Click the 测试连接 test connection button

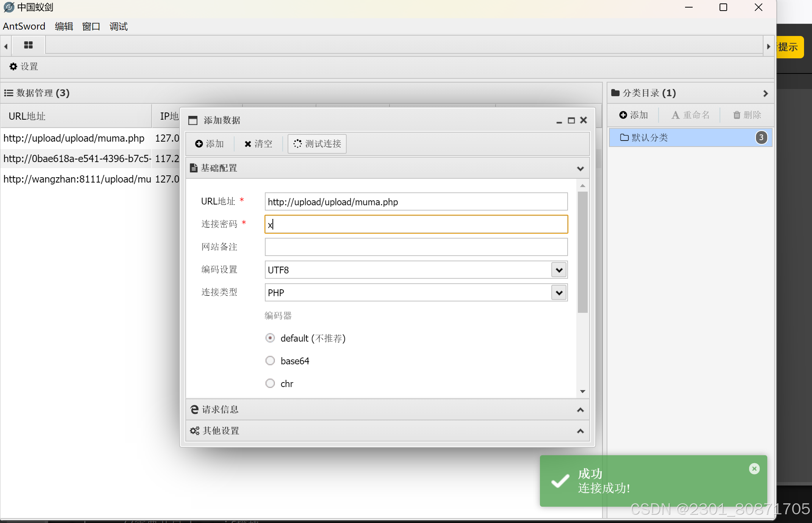pos(317,144)
